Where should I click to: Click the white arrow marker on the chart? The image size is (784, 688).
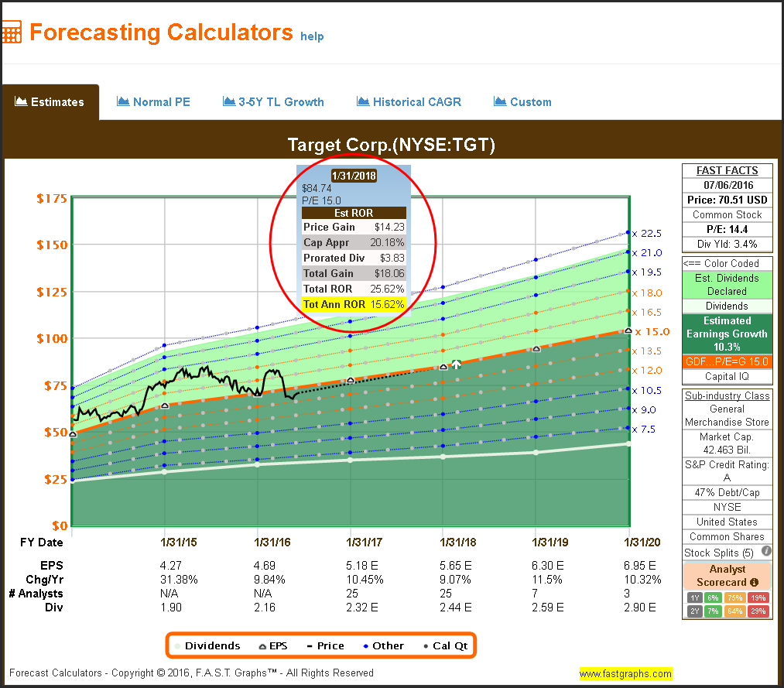click(x=457, y=365)
